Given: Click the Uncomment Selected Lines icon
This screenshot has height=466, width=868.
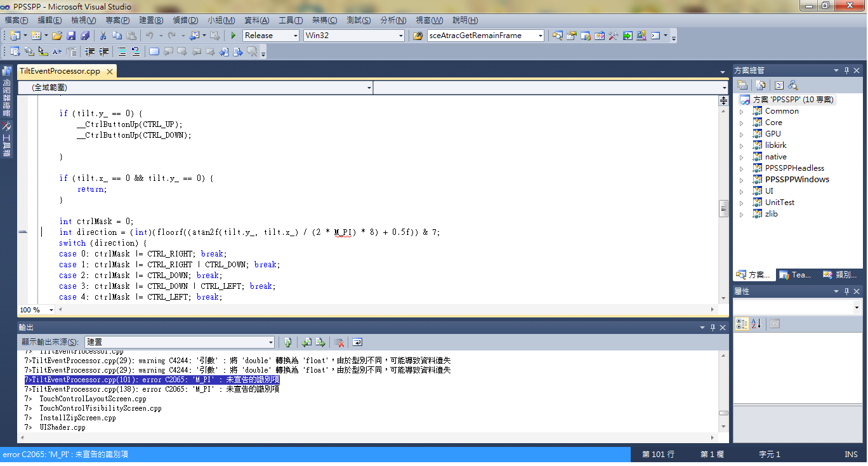Looking at the screenshot, I should [x=136, y=52].
